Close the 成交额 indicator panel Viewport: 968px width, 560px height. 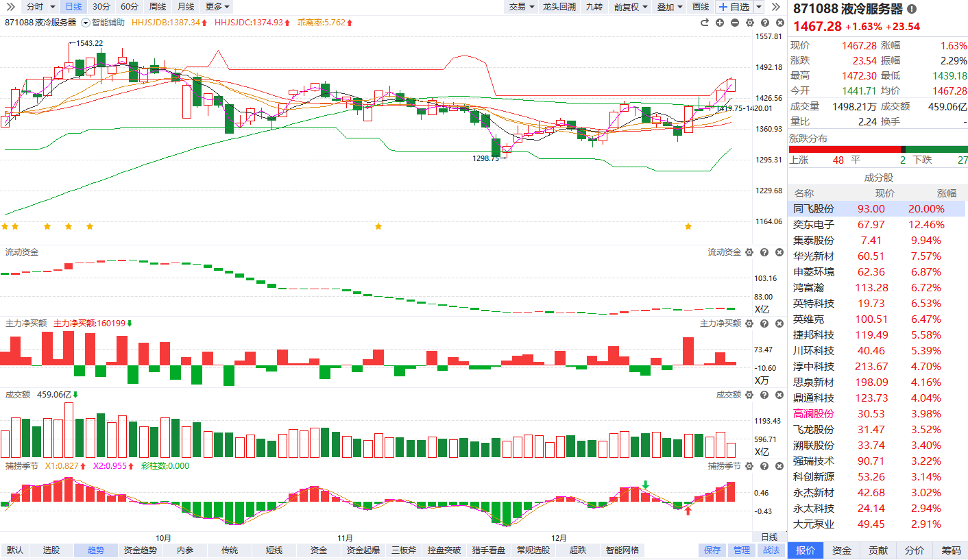click(x=779, y=395)
